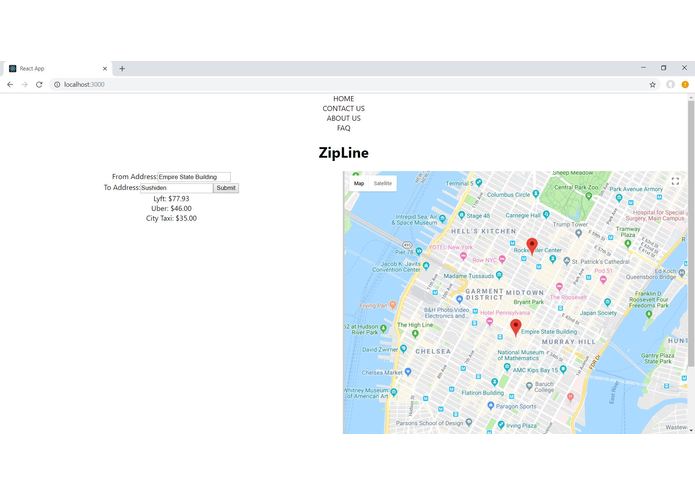
Task: Open the CONTACT US link
Action: tap(344, 109)
